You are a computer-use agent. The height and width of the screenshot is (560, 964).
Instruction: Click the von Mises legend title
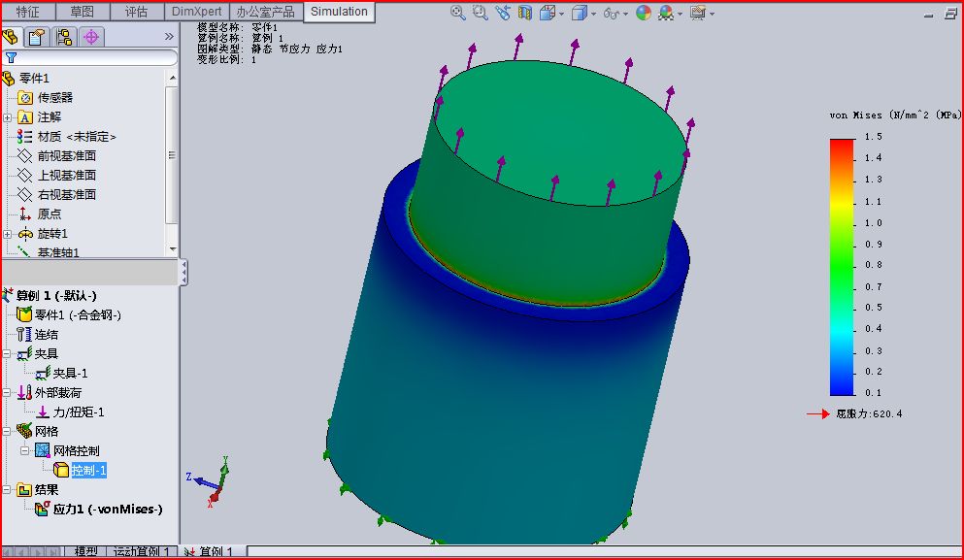[895, 115]
